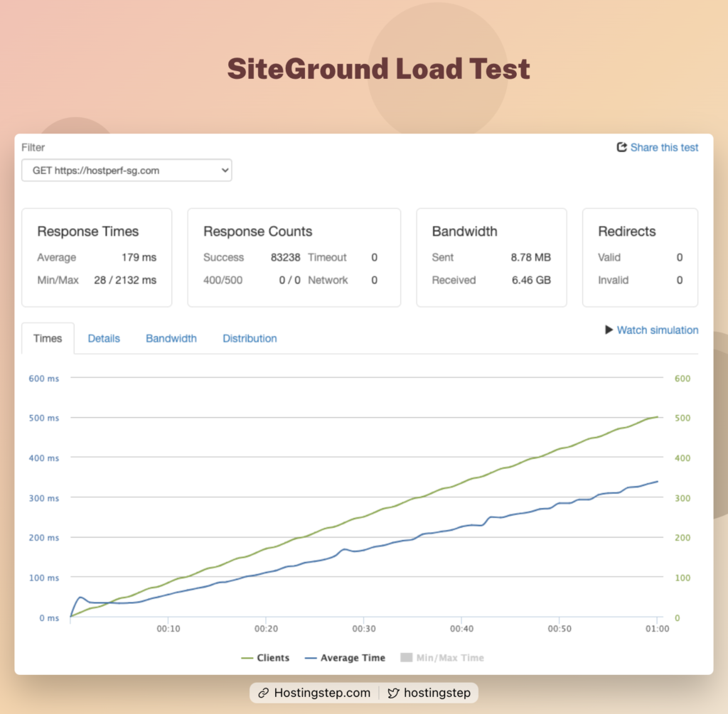The height and width of the screenshot is (714, 728).
Task: Select the Times tab
Action: click(48, 338)
